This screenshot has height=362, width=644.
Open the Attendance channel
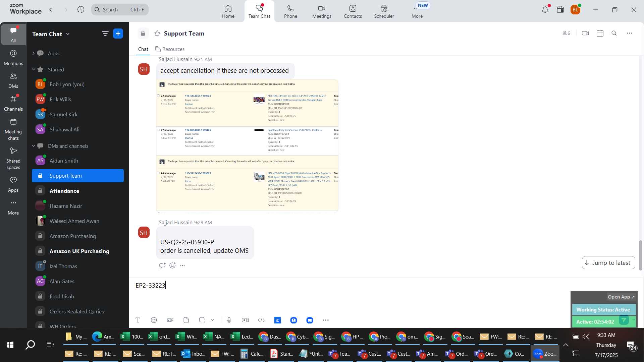click(78, 191)
